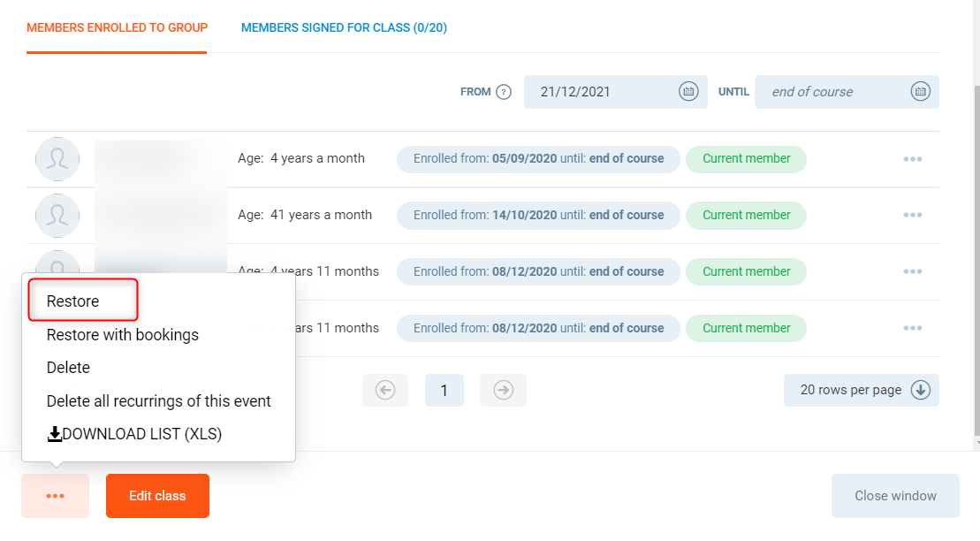Viewport: 980px width, 541px height.
Task: Open options for the 14/10/2020 enrolled member
Action: [913, 216]
